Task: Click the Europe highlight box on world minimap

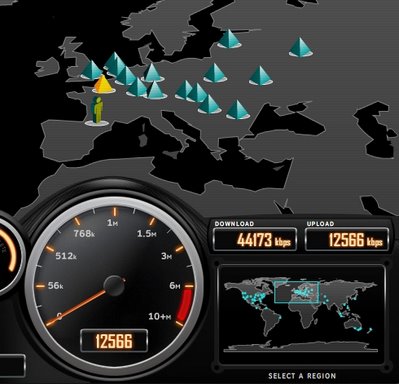Action: coord(297,292)
